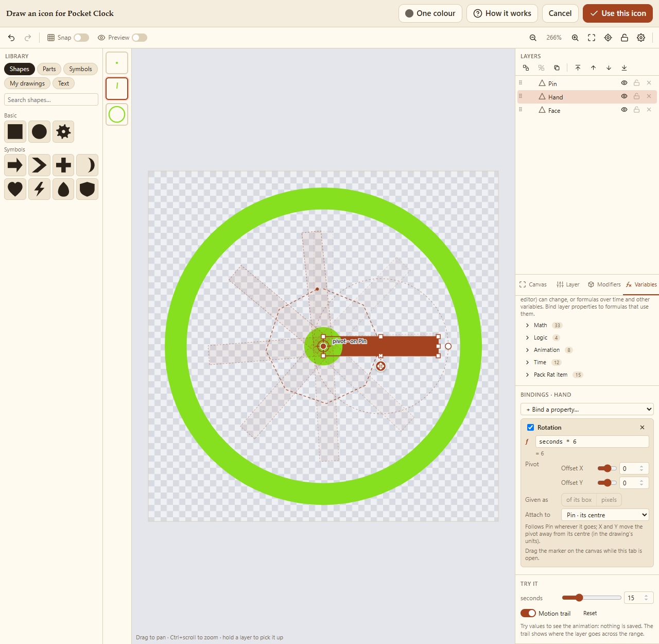The height and width of the screenshot is (644, 659).
Task: Switch to the Canvas tab
Action: pyautogui.click(x=533, y=284)
